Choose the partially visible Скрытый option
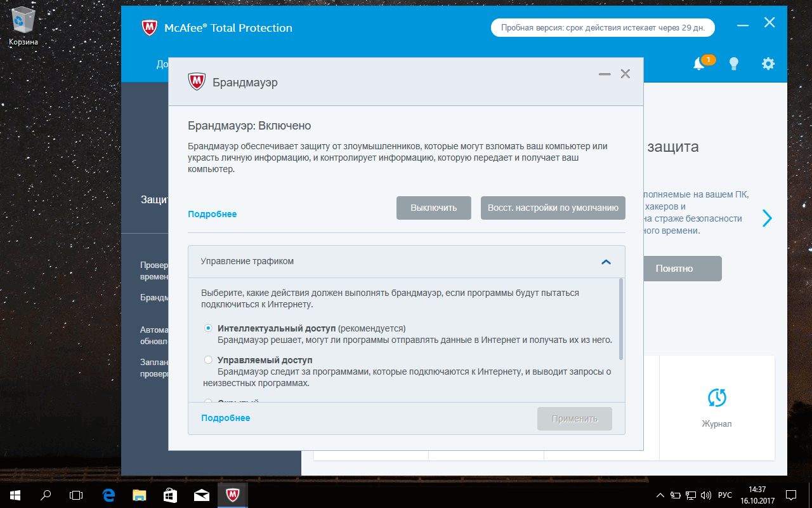 [208, 401]
